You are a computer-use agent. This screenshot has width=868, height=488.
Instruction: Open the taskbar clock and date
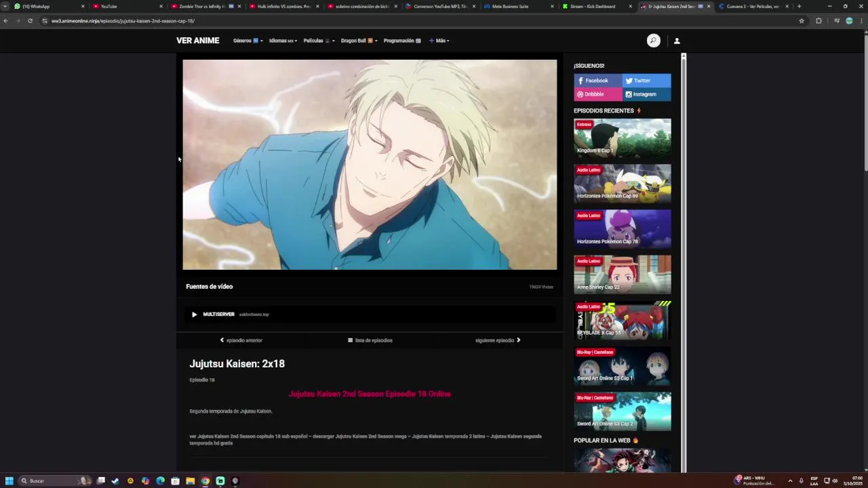coord(853,481)
